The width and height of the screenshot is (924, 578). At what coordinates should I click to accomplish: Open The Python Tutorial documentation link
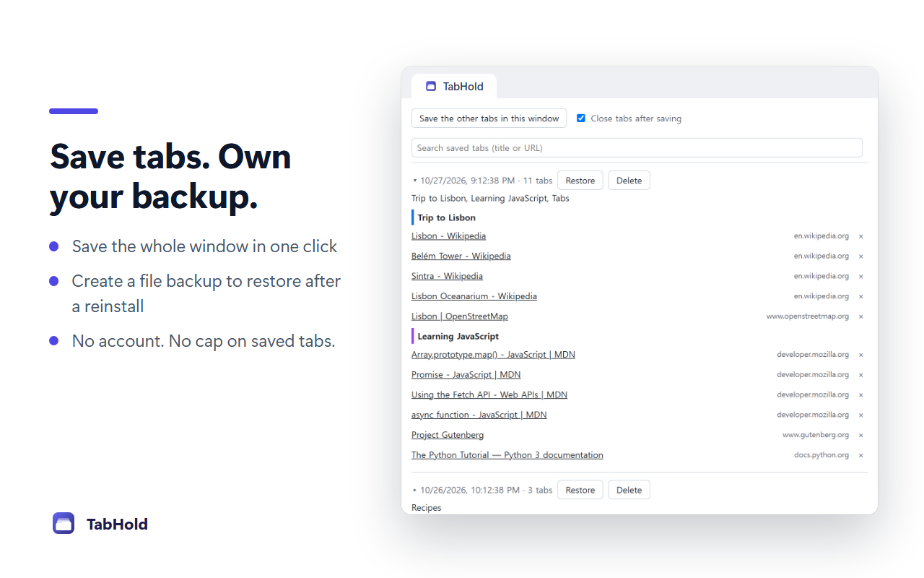[507, 455]
